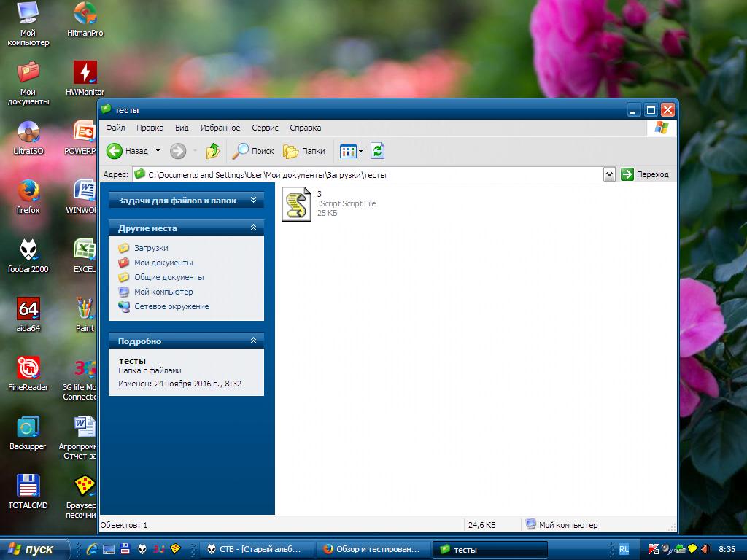
Task: Select the JScript file named 3
Action: click(x=296, y=203)
